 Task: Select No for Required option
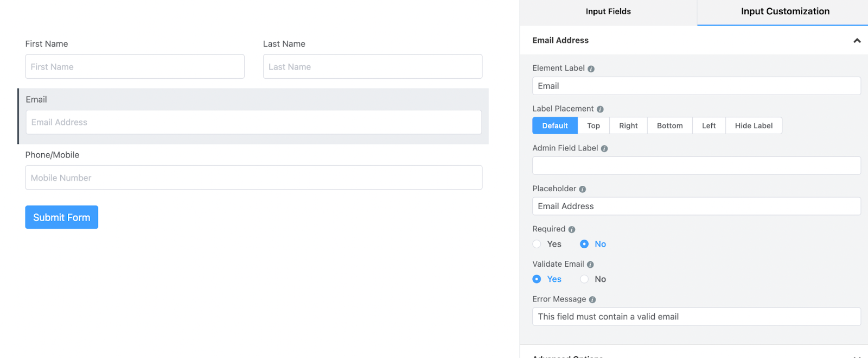tap(584, 244)
